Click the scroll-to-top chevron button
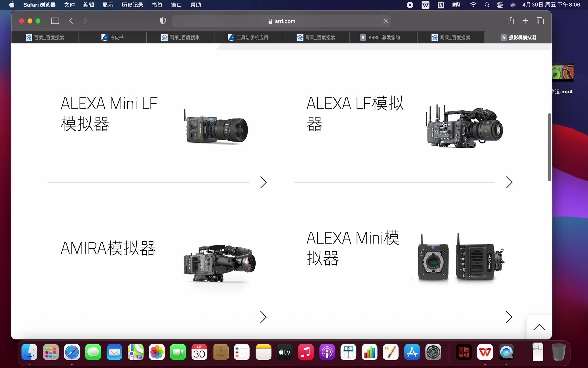Image resolution: width=588 pixels, height=368 pixels. coord(539,327)
